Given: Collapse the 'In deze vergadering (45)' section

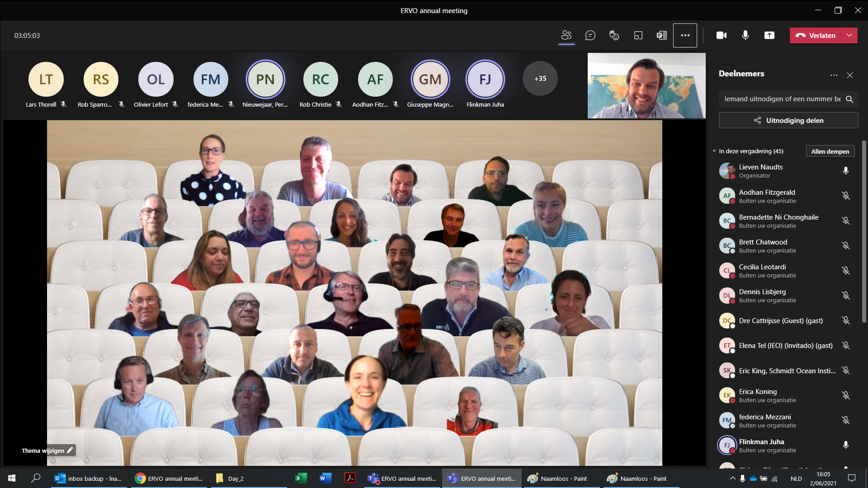Looking at the screenshot, I should coord(714,151).
